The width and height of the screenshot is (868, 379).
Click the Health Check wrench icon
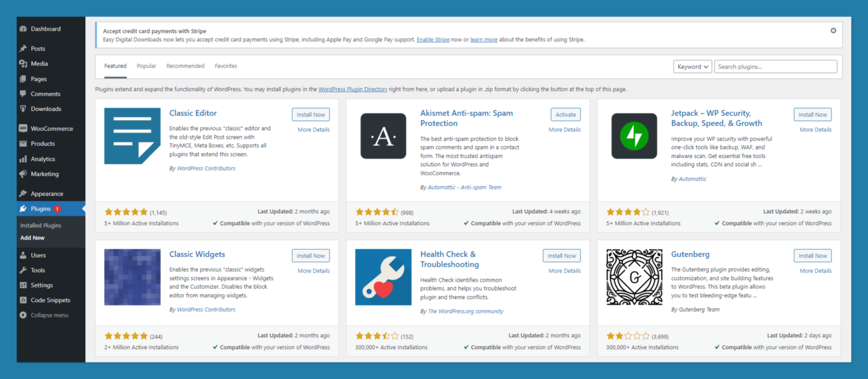(383, 277)
